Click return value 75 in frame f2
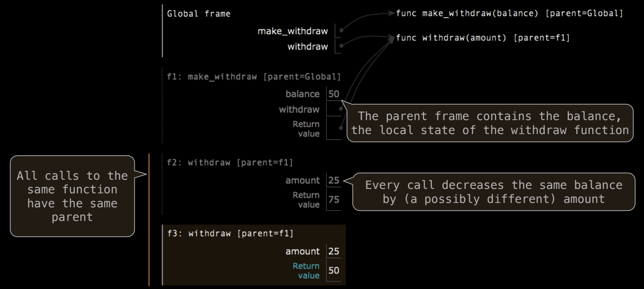Viewport: 644px width, 289px height. (334, 199)
